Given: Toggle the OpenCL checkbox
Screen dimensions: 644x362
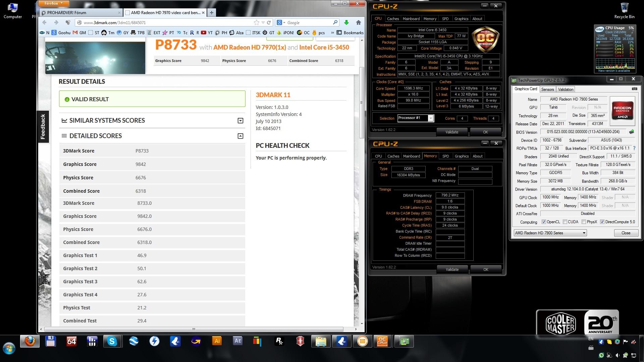Looking at the screenshot, I should 544,222.
